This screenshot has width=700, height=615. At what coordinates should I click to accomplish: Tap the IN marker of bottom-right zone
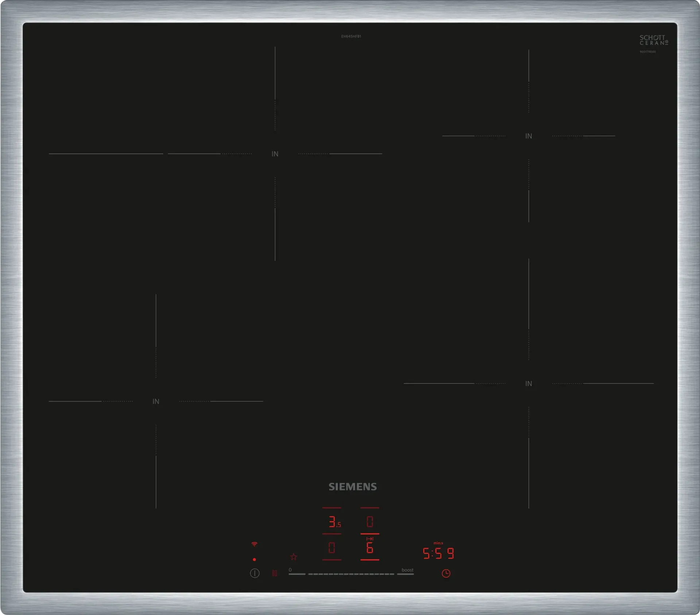529,383
